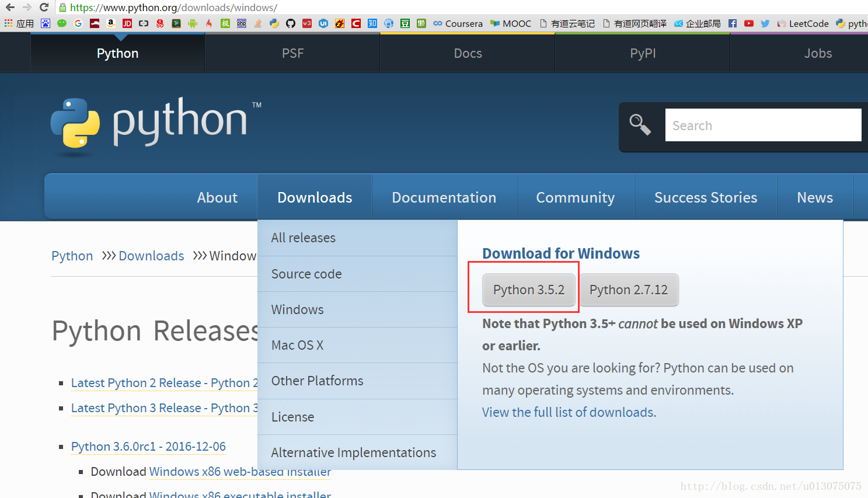Open the 企业邮局 bookmark
Image resolution: width=868 pixels, height=498 pixels.
[697, 23]
